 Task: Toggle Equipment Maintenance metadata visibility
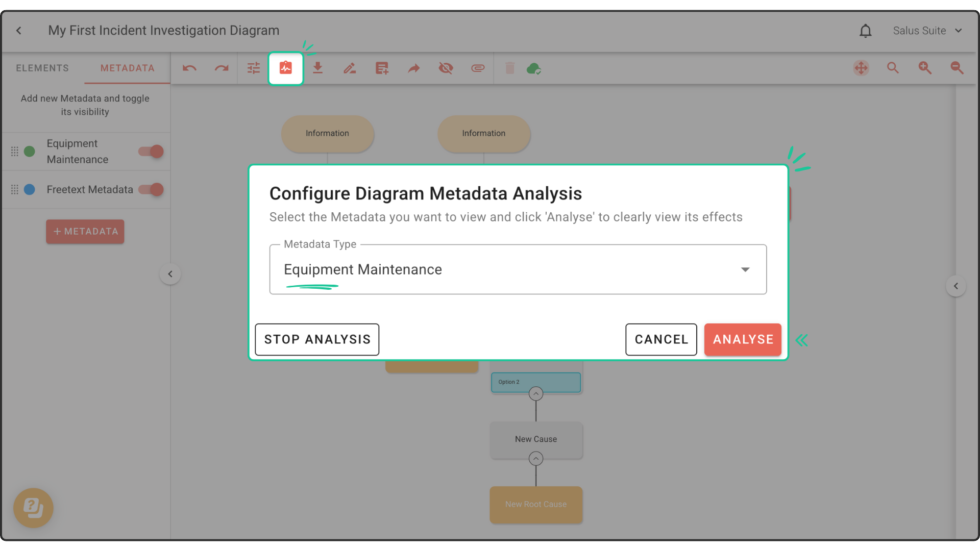(151, 152)
